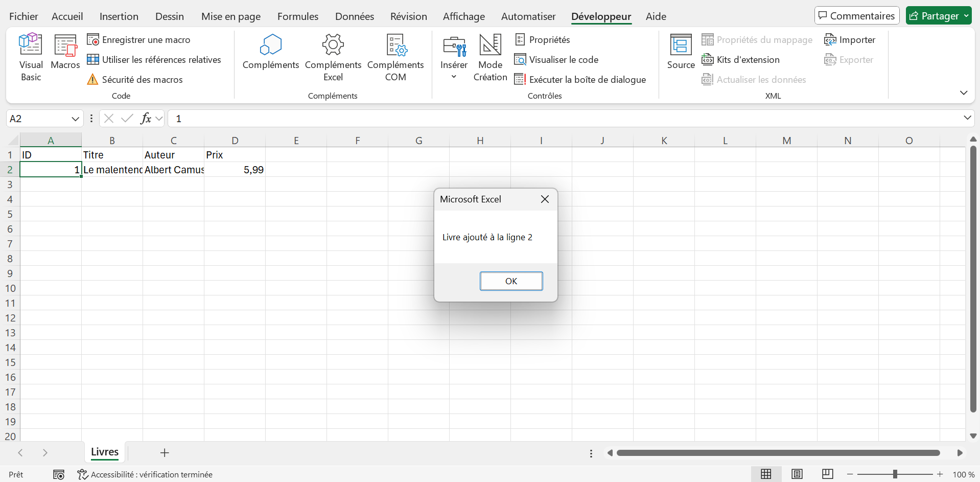Expand the Name Box dropdown

point(75,119)
